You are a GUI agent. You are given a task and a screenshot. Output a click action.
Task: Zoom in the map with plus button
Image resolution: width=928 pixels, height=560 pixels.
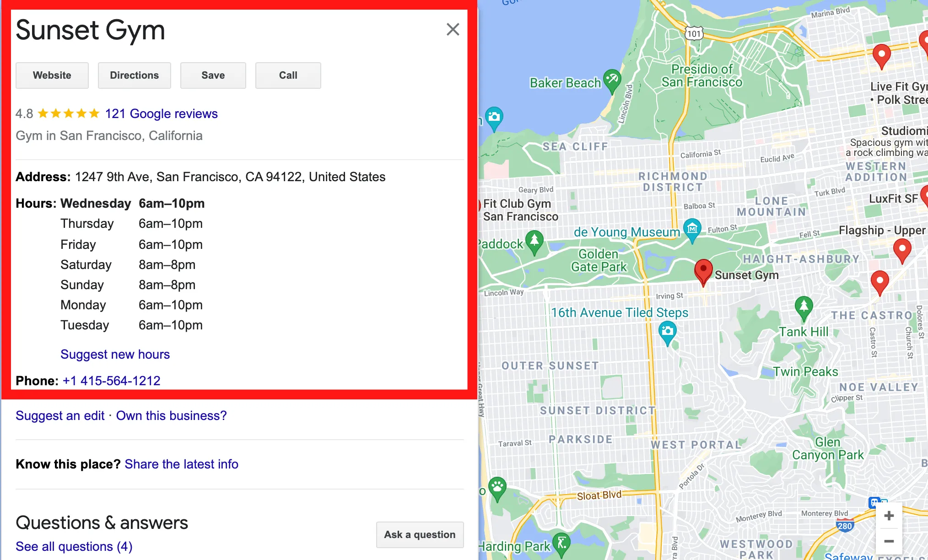point(889,516)
